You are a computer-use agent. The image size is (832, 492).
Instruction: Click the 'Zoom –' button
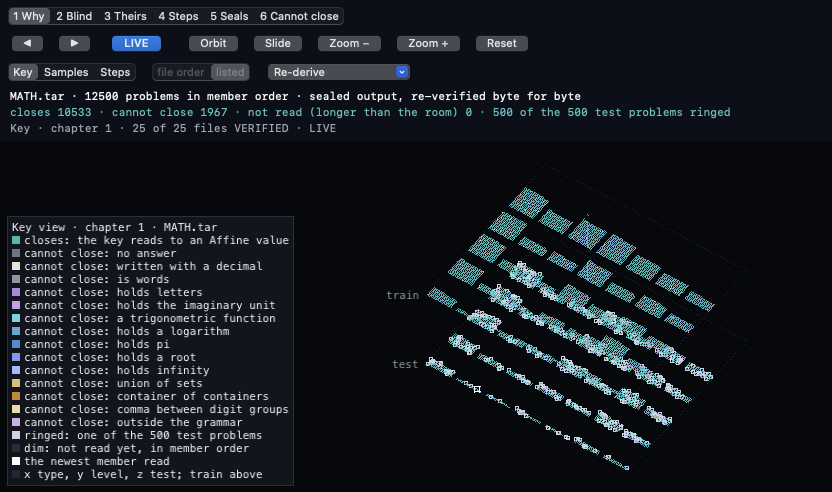tap(349, 44)
